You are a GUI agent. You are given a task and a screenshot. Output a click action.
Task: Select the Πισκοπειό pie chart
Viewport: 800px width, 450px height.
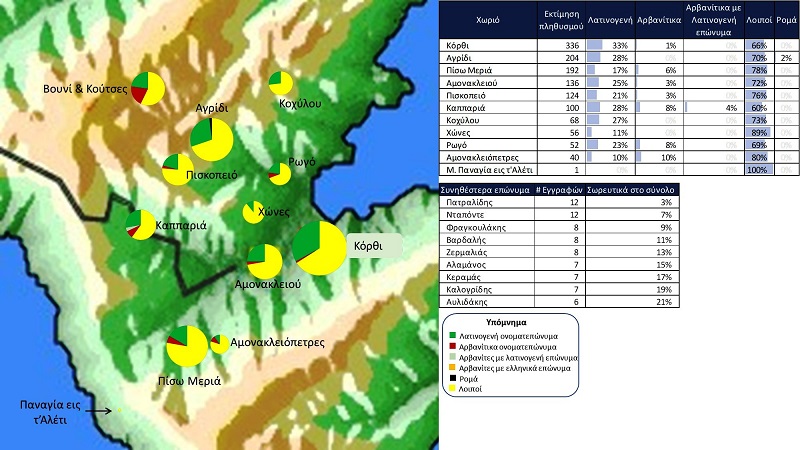point(178,168)
